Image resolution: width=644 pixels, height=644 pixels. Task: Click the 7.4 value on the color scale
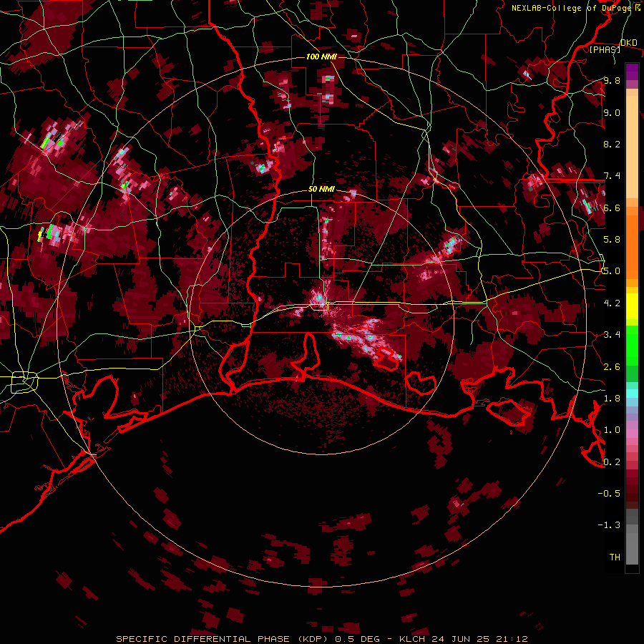click(612, 176)
